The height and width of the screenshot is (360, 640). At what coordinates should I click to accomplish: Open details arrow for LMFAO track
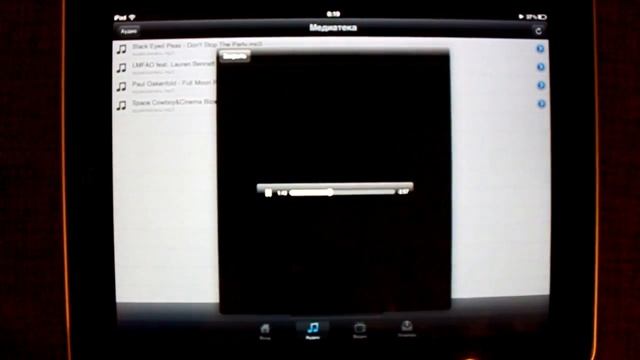point(540,67)
